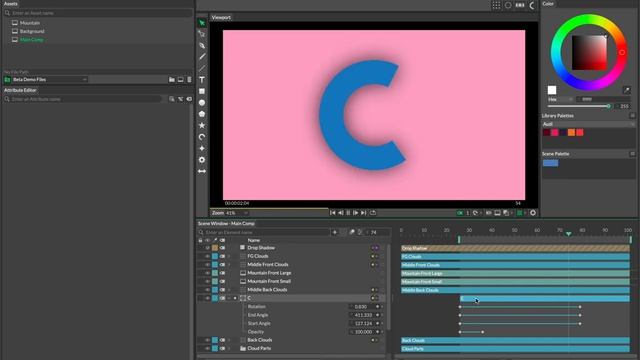Pick the orange Audi palette swatch
The image size is (640, 360).
pos(571,132)
